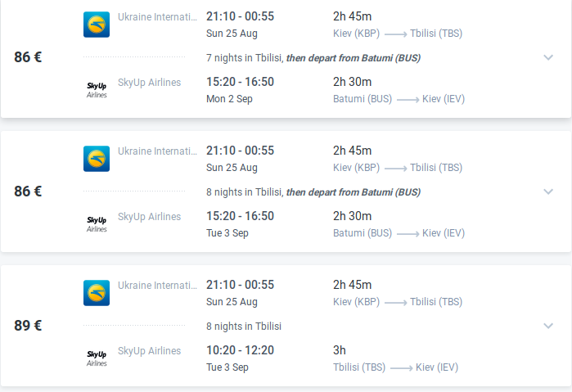Image resolution: width=572 pixels, height=392 pixels.
Task: Click '8 nights in Tbilisi, then depart from Batumi' text
Action: [313, 192]
